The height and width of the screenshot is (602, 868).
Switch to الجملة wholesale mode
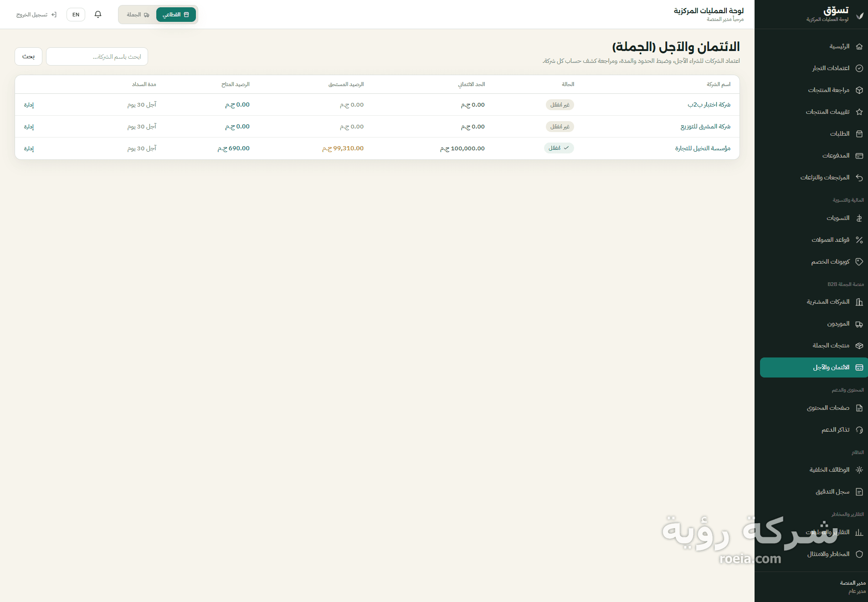[138, 15]
